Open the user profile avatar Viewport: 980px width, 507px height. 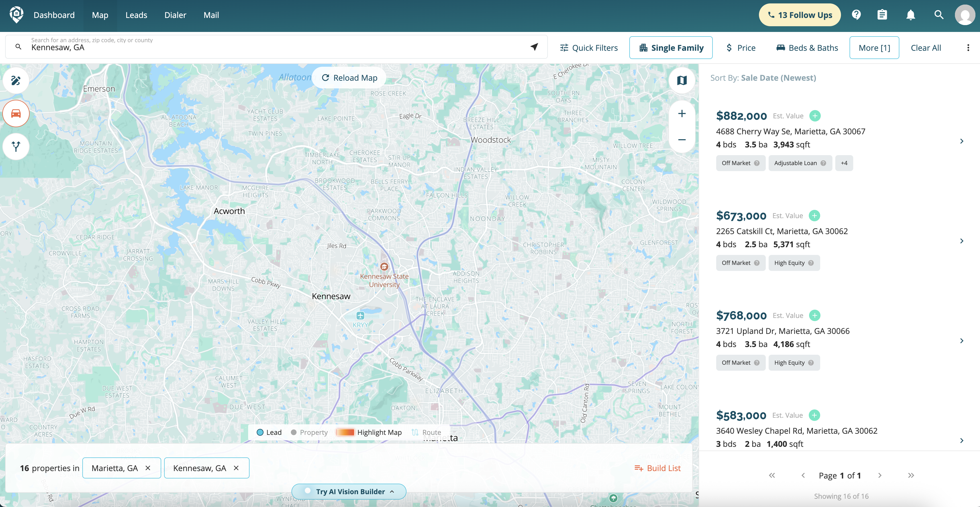click(965, 15)
